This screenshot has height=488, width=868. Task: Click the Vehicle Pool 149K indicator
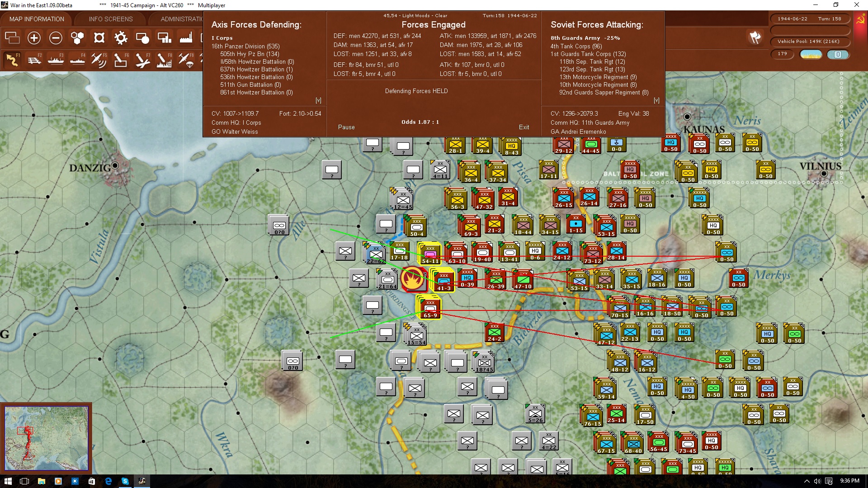pos(809,42)
